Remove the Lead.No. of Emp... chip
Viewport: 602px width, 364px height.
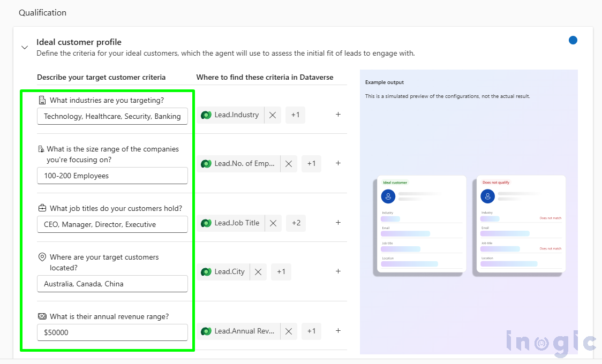pyautogui.click(x=289, y=164)
